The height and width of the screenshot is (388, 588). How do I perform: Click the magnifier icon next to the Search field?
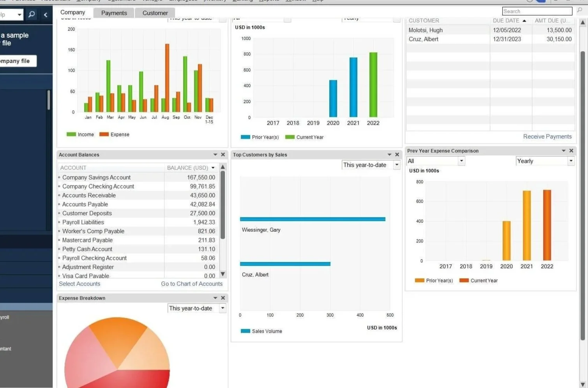579,11
